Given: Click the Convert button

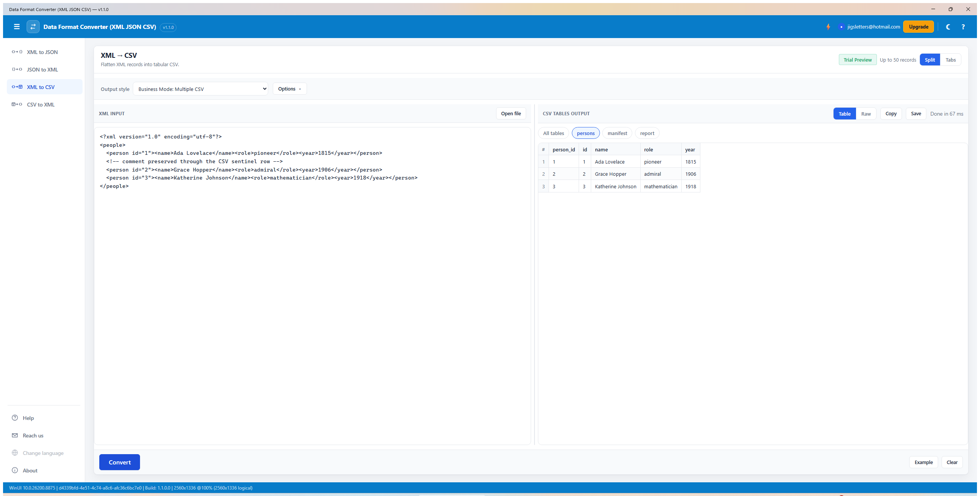Looking at the screenshot, I should 119,462.
